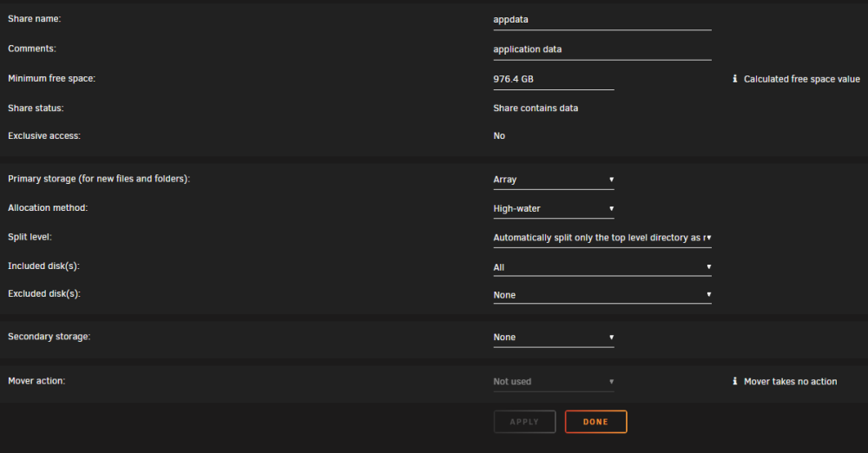Viewport: 868px width, 453px height.
Task: Click the Minimum free space field
Action: click(554, 79)
